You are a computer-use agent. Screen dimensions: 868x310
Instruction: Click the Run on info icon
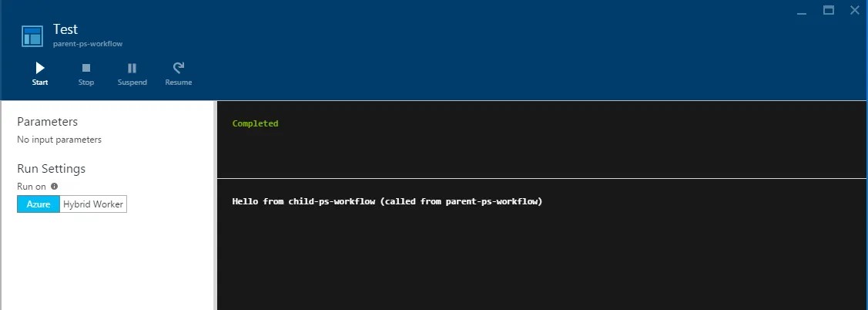[54, 187]
